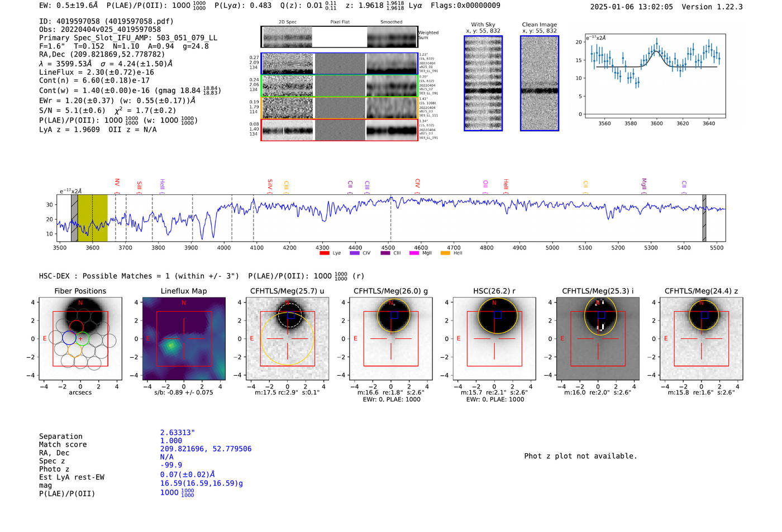Click the orange HeII legend swatch
The image size is (782, 532).
coord(445,253)
